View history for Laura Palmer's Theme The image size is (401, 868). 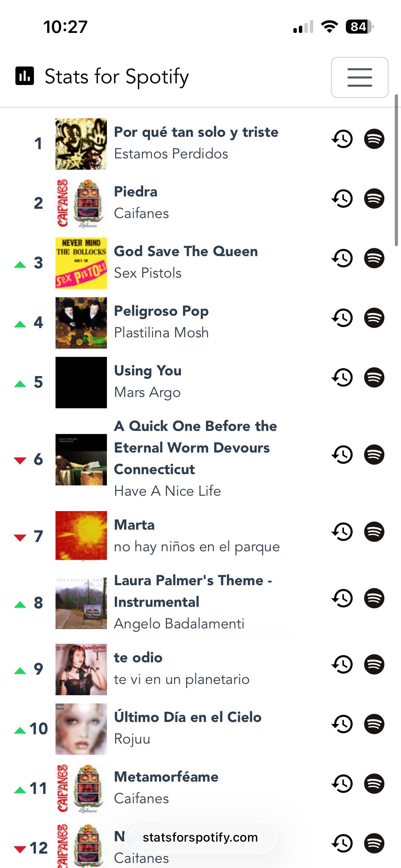click(x=342, y=598)
